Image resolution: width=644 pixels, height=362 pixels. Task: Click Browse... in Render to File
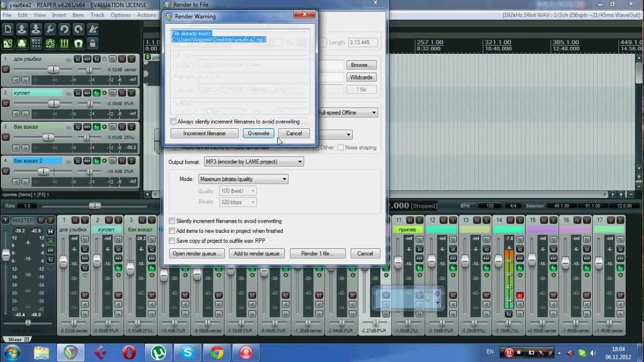361,65
